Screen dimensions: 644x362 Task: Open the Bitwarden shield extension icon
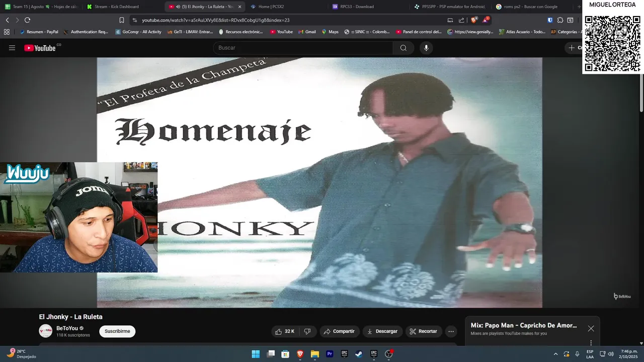[x=550, y=20]
